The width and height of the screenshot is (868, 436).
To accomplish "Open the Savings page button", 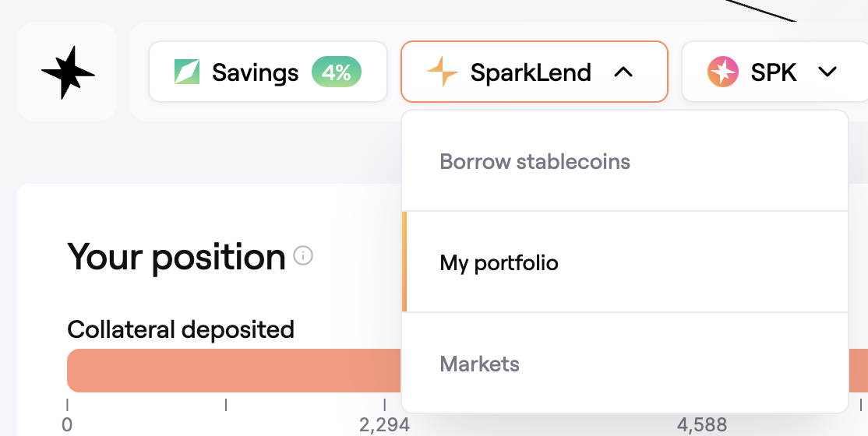I will pyautogui.click(x=255, y=72).
